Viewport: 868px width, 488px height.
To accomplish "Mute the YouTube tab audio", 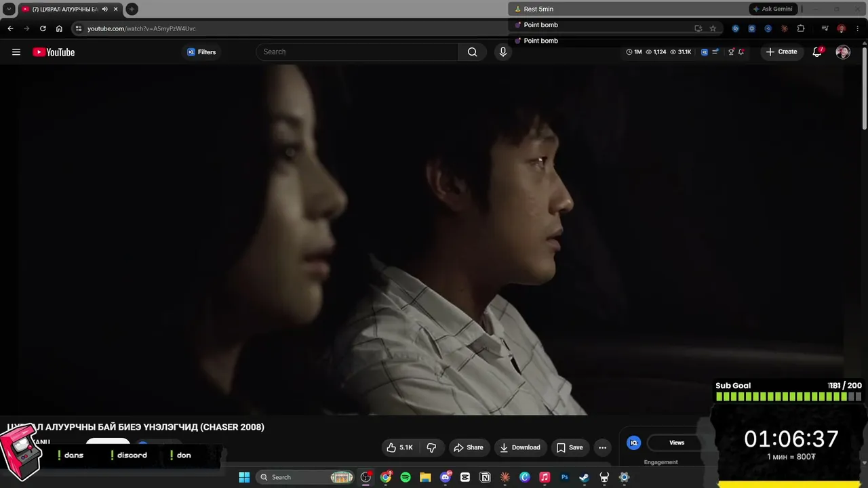I will 104,9.
